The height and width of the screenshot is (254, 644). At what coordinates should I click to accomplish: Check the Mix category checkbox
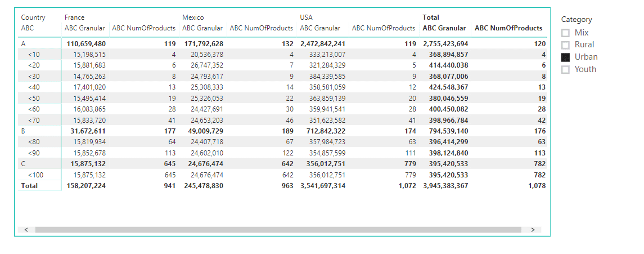pyautogui.click(x=566, y=33)
